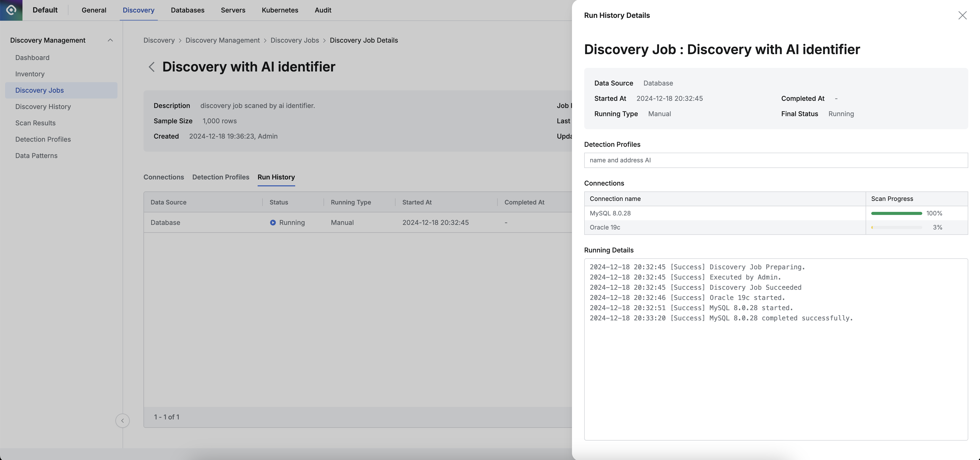Click Oracle 19c scan progress bar

[896, 227]
